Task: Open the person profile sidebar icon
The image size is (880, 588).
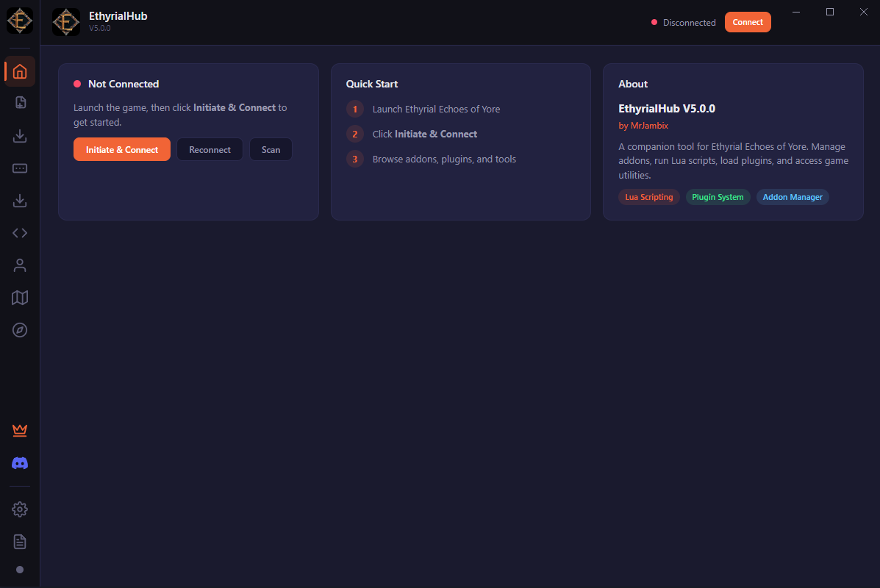Action: (20, 265)
